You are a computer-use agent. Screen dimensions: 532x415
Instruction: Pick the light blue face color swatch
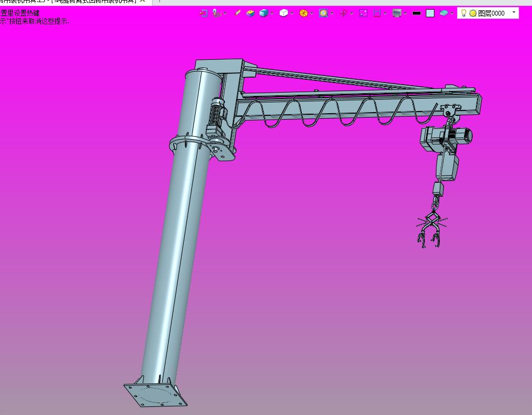[x=430, y=13]
